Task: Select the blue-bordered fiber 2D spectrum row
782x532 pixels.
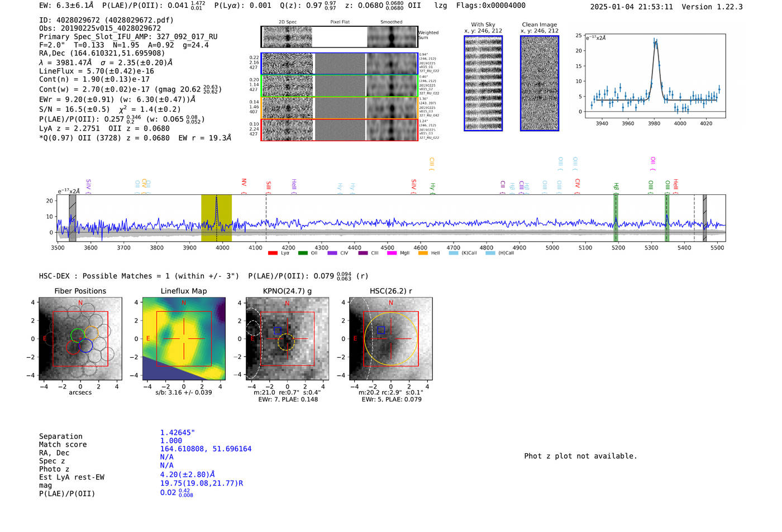Action: 339,64
